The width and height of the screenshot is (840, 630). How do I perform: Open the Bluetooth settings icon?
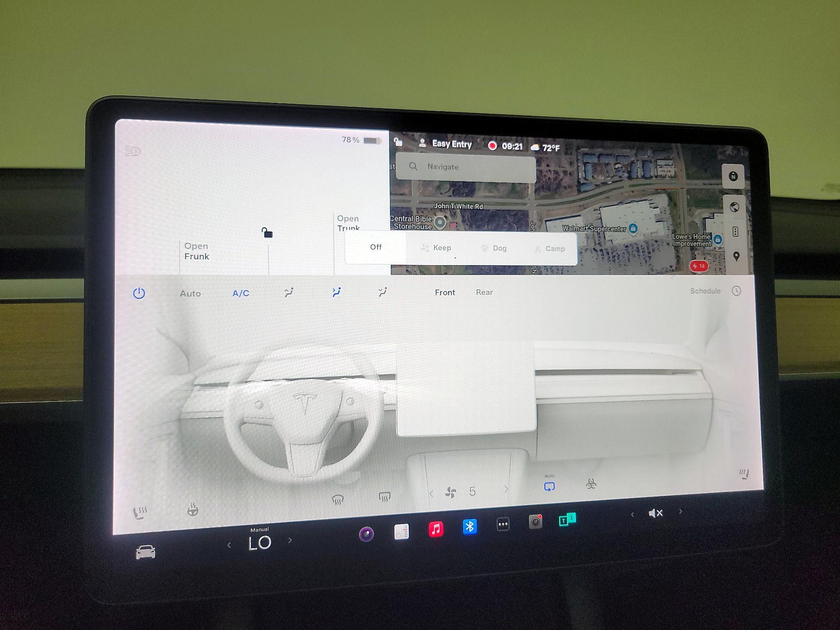point(469,526)
